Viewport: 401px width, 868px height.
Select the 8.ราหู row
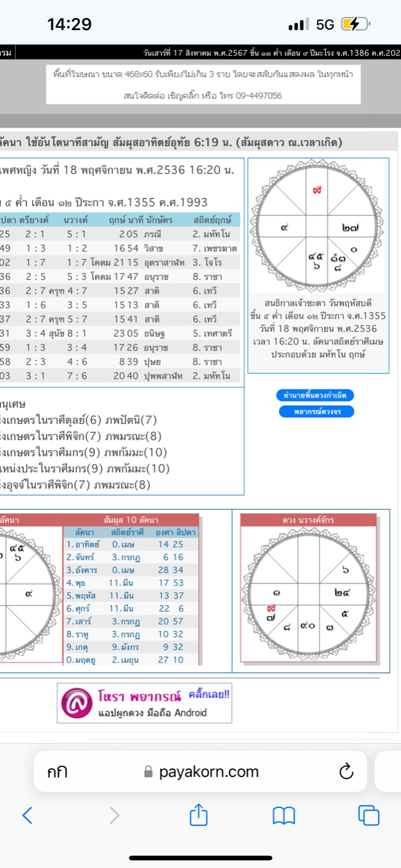click(x=131, y=634)
